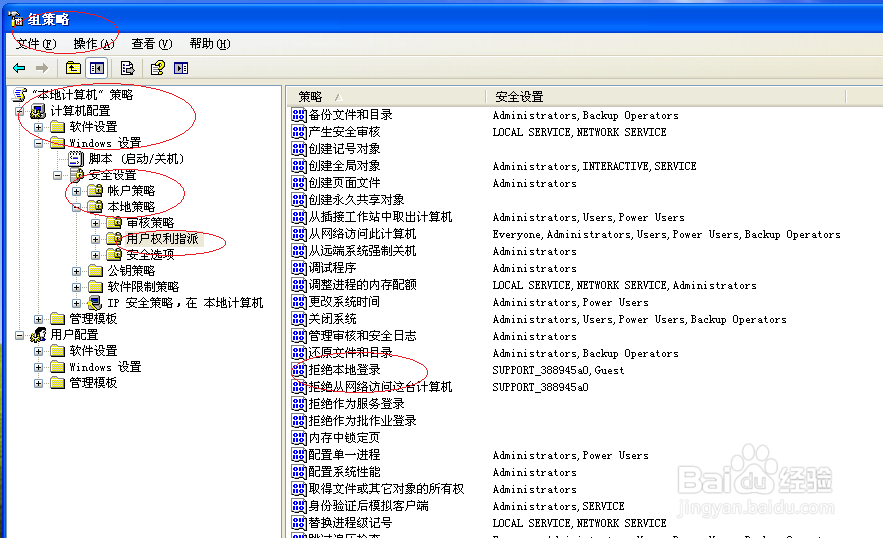The height and width of the screenshot is (538, 883).
Task: Click the policy icon for 还原文件和目录
Action: 298,353
